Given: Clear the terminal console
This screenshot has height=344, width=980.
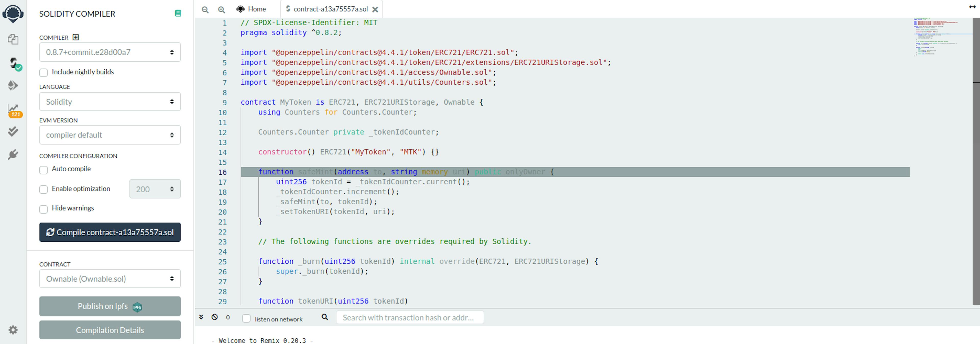Looking at the screenshot, I should click(215, 317).
